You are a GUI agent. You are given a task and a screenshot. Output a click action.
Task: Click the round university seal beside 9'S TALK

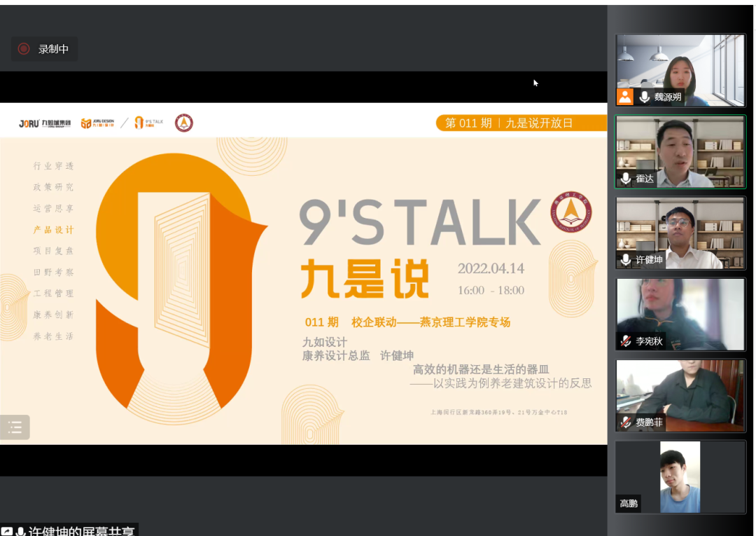point(570,212)
